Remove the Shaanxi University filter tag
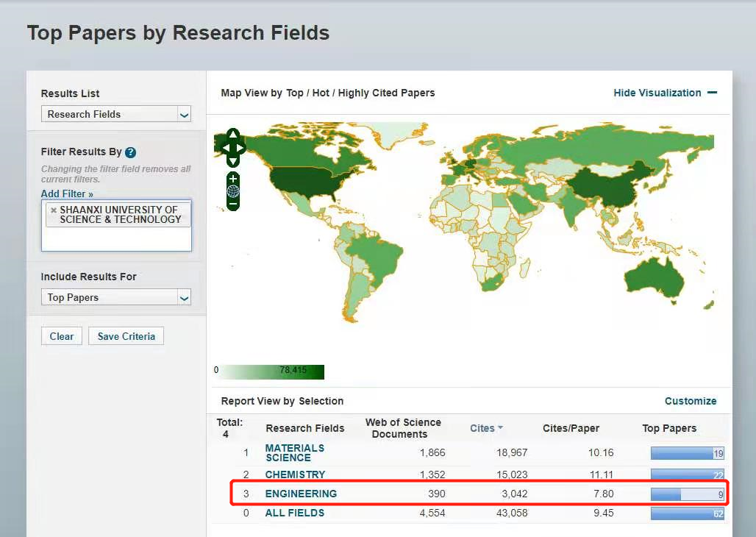 tap(53, 210)
